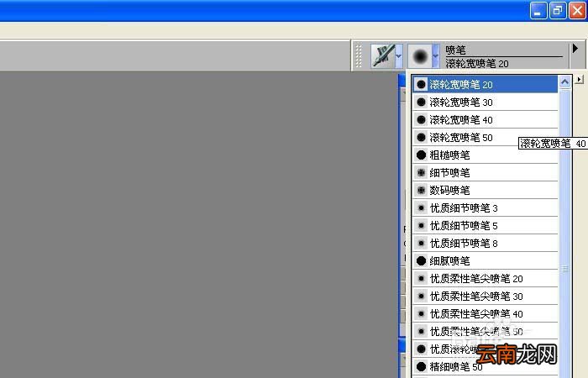Click the 喷笔 category name label
The height and width of the screenshot is (378, 588).
(x=455, y=50)
